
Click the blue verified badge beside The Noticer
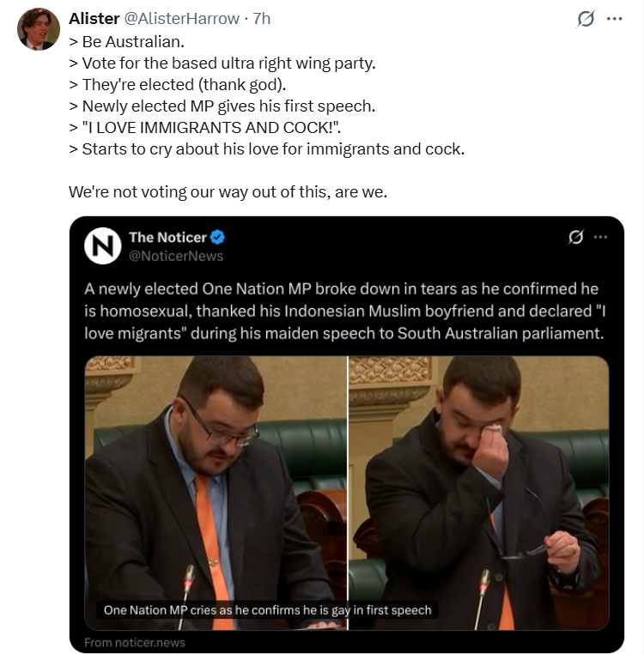coord(217,237)
